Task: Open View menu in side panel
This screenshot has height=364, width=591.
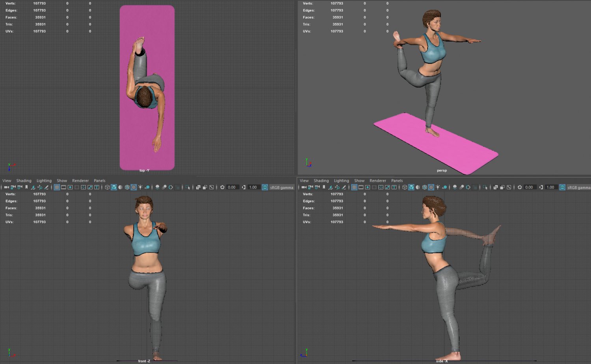Action: [304, 181]
